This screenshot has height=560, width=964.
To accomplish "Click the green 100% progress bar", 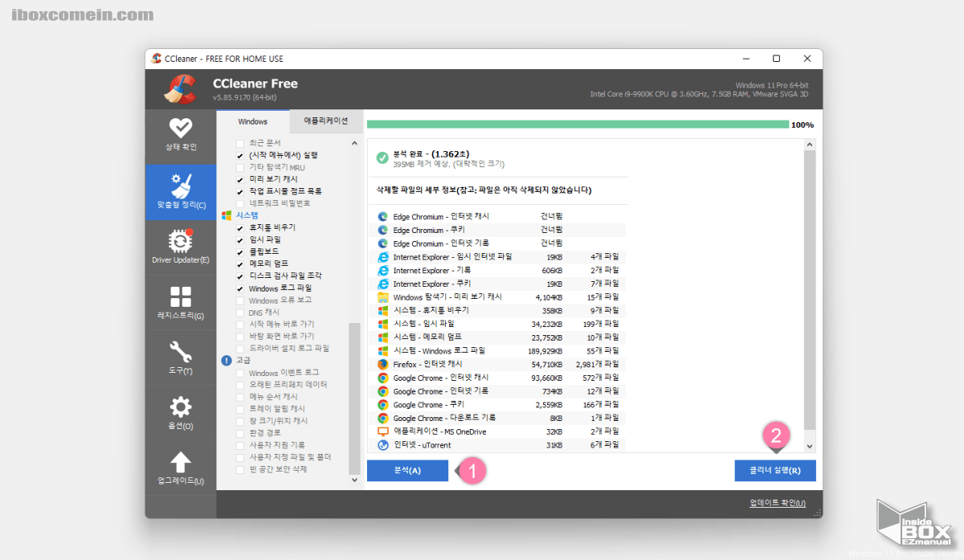I will coord(578,125).
